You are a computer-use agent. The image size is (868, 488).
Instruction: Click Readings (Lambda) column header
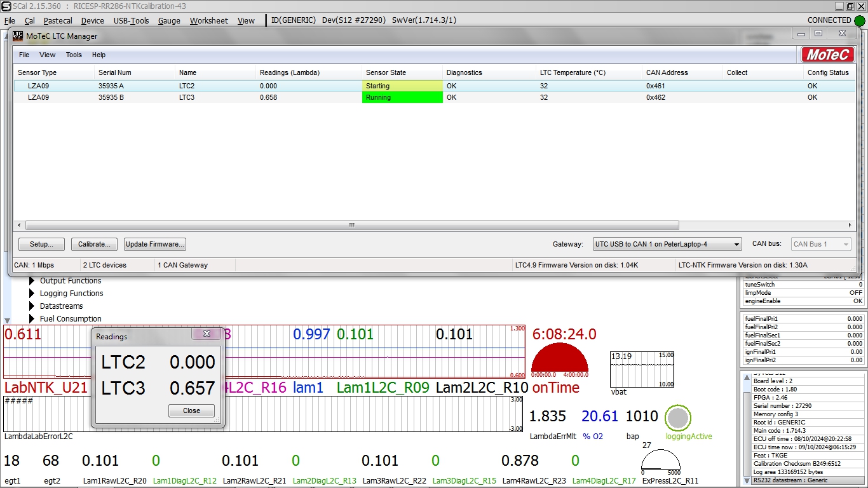[x=308, y=72]
